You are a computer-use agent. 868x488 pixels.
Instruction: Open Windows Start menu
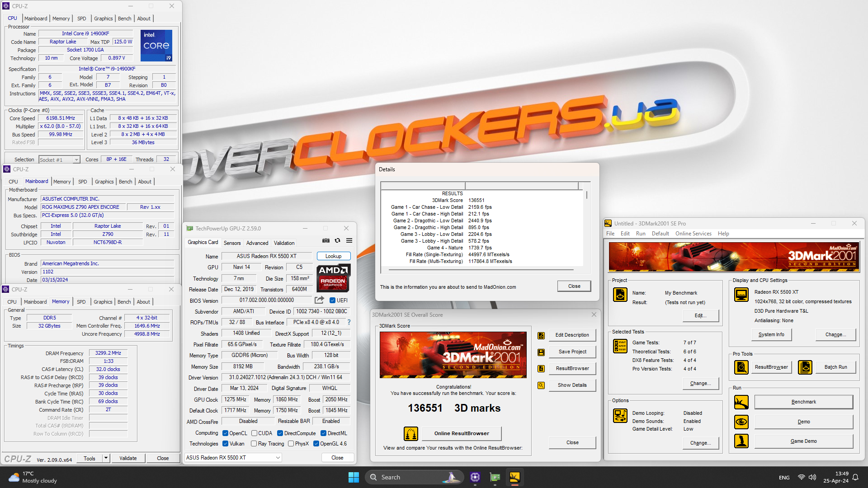coord(354,477)
